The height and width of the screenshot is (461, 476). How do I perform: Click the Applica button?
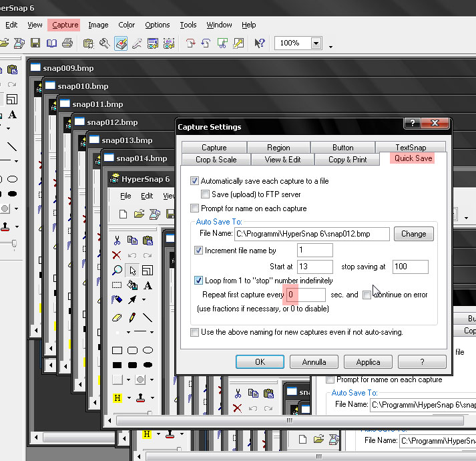[368, 362]
